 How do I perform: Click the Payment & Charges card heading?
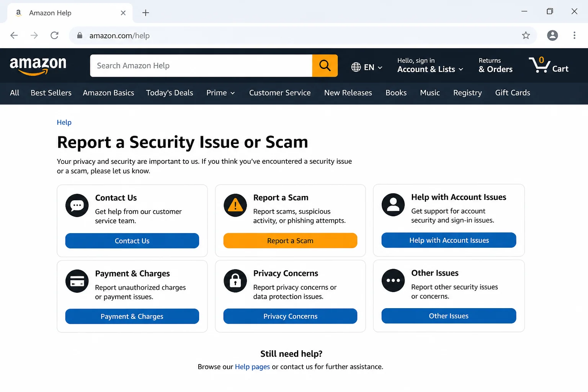(x=132, y=274)
